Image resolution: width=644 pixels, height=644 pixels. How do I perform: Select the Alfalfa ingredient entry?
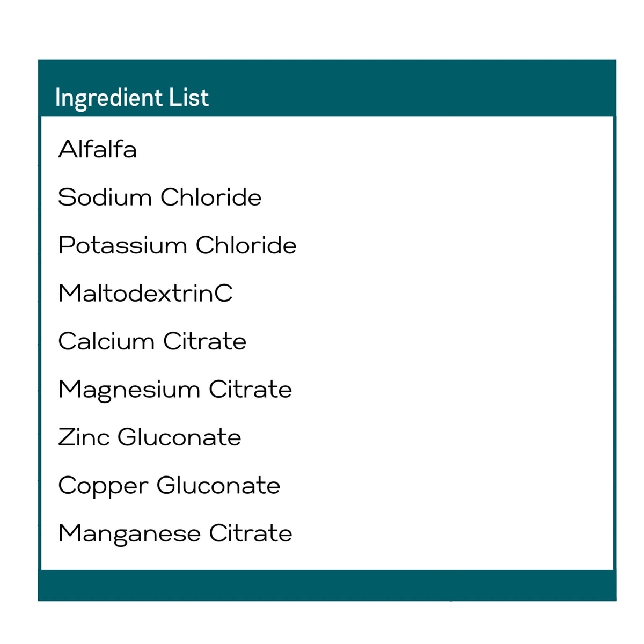click(x=97, y=149)
